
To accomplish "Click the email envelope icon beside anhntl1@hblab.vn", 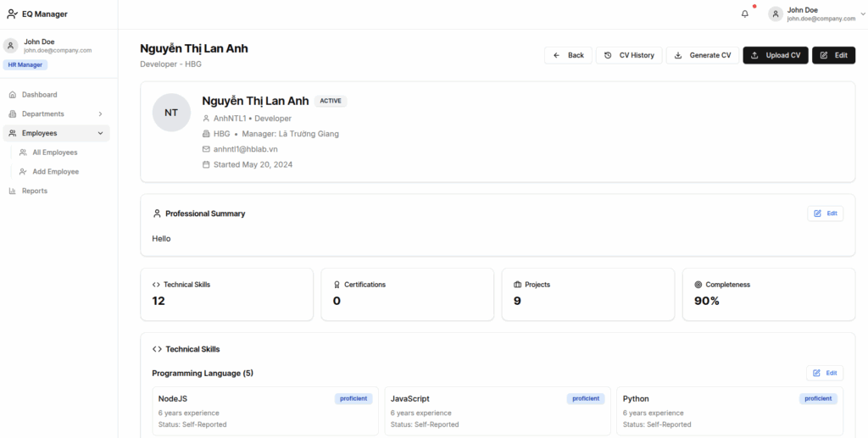I will pyautogui.click(x=206, y=149).
